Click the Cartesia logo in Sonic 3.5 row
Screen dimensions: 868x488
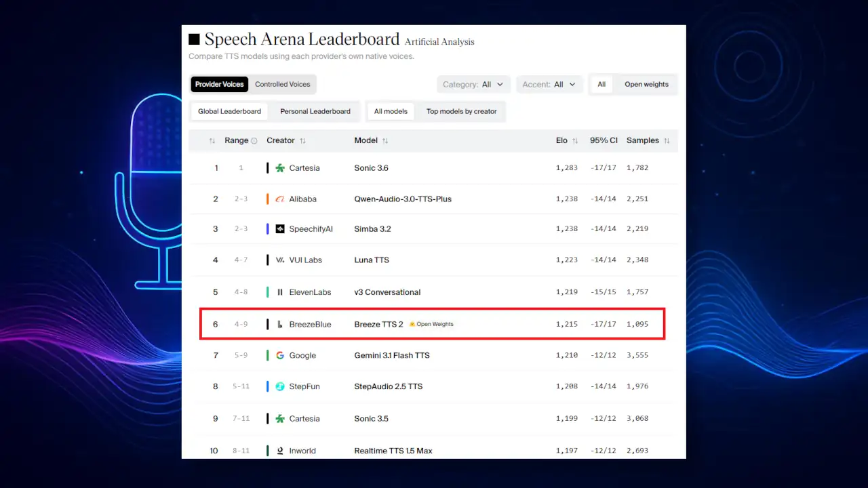280,419
